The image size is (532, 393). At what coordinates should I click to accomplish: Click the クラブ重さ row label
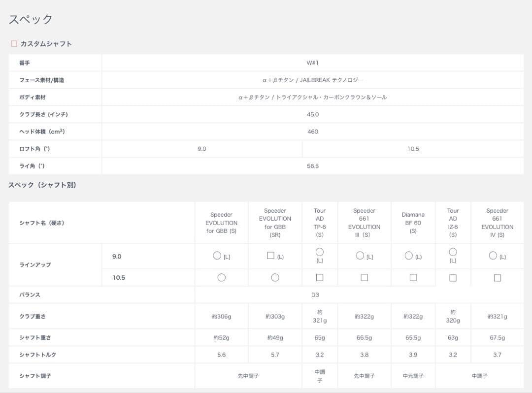pos(32,316)
